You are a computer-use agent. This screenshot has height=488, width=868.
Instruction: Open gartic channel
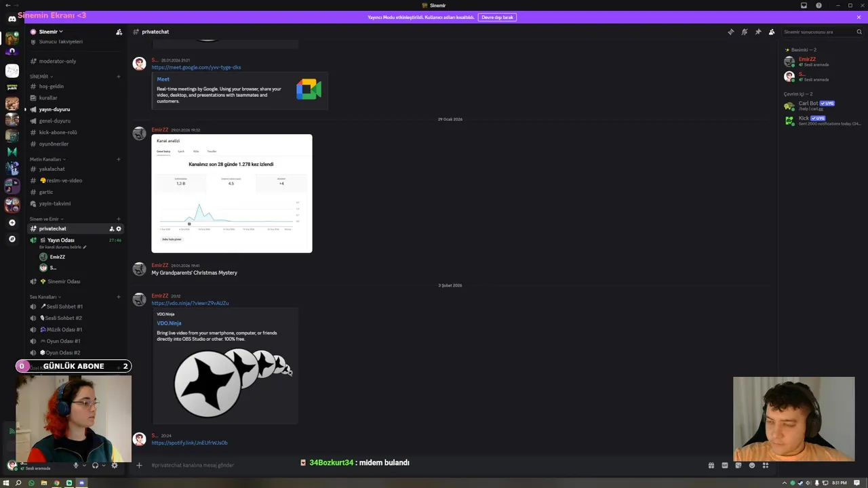[x=75, y=192]
